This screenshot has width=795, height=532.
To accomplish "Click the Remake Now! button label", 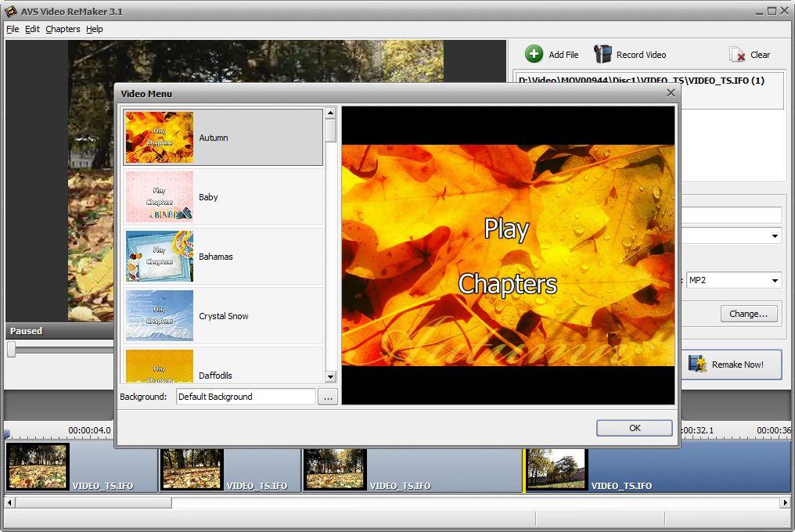I will click(x=738, y=364).
